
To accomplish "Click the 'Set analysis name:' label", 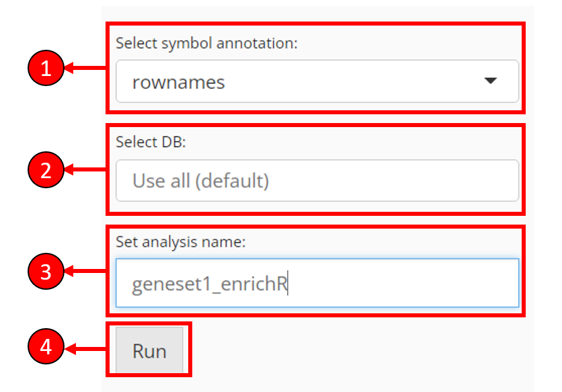I will coord(181,242).
